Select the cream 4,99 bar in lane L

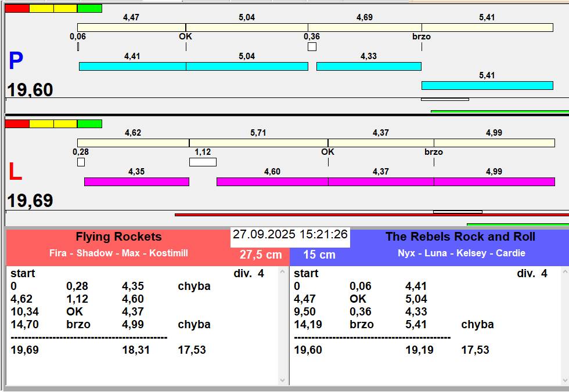(494, 143)
